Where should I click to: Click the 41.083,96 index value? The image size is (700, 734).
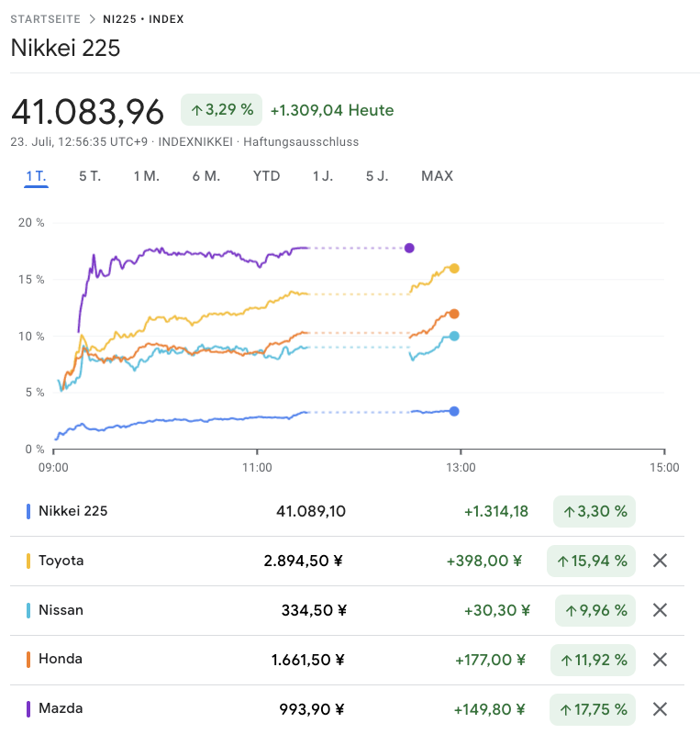pos(87,111)
